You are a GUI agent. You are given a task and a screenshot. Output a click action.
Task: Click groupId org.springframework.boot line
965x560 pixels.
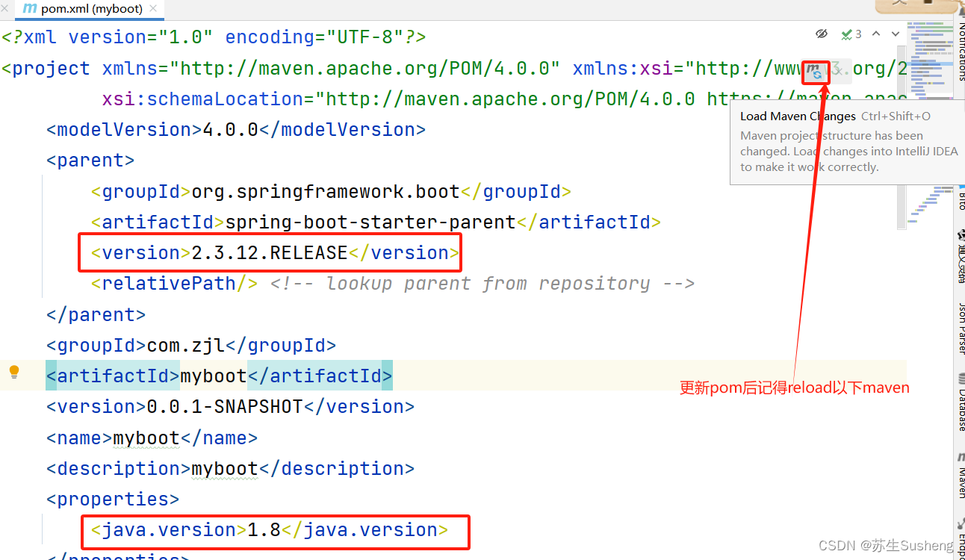tap(331, 192)
